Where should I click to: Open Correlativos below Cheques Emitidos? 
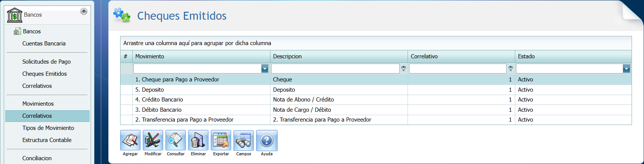(37, 86)
